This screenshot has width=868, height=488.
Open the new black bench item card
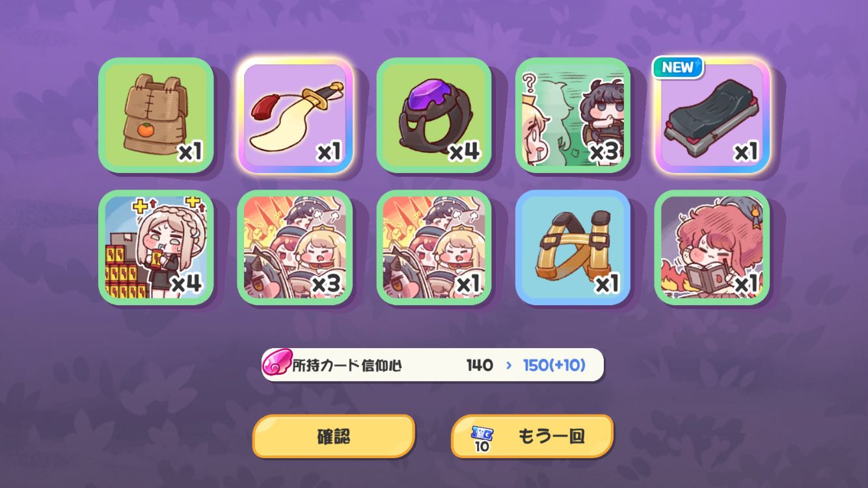click(x=712, y=115)
